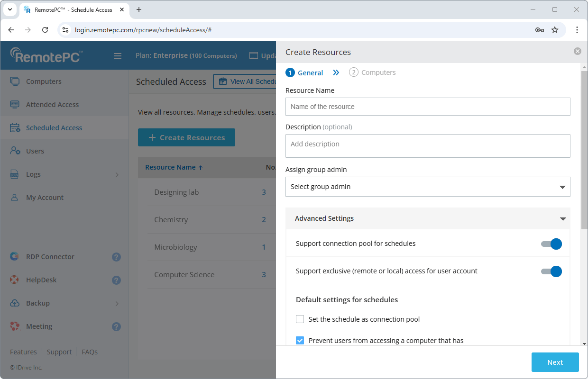
Task: Click the RemotePC logo
Action: click(x=46, y=55)
